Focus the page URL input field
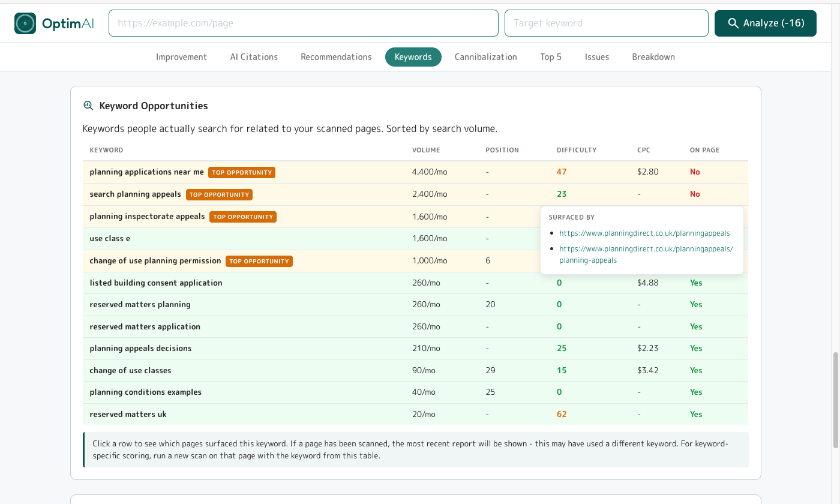Image resolution: width=840 pixels, height=504 pixels. (x=304, y=23)
